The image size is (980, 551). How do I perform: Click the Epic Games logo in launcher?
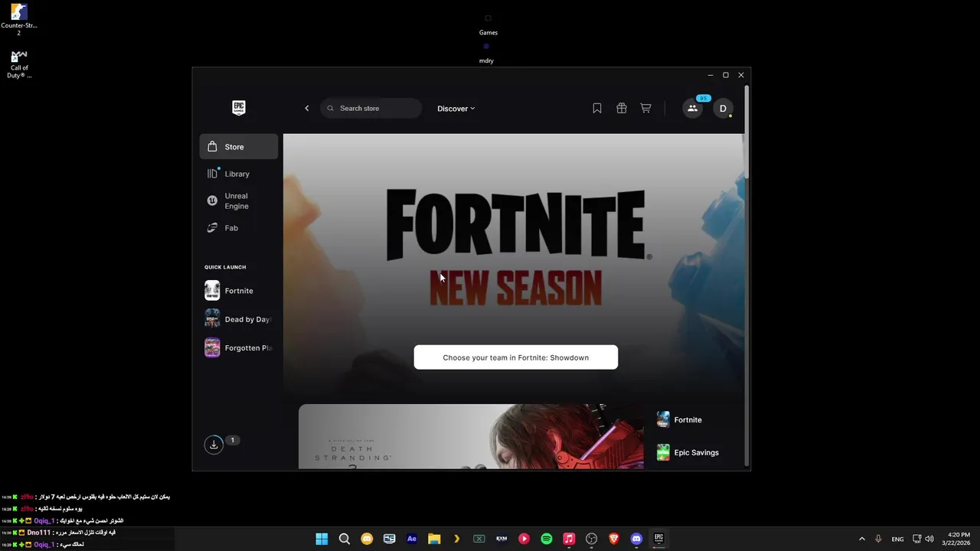point(239,108)
